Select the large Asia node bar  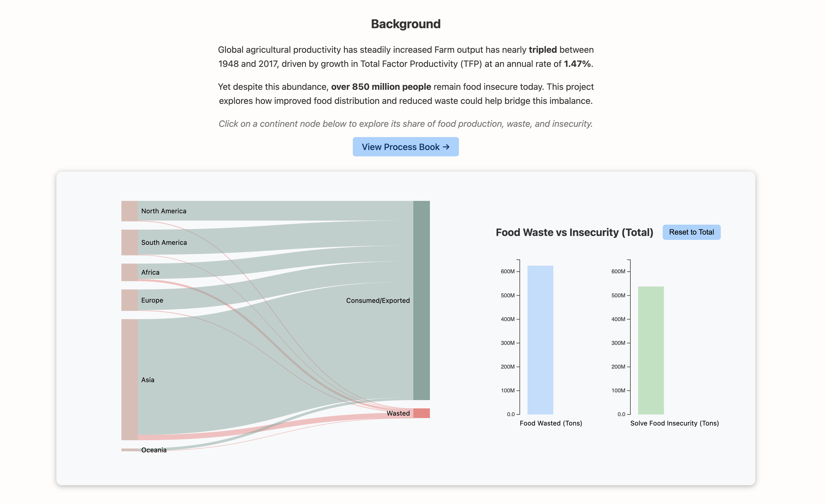click(129, 379)
